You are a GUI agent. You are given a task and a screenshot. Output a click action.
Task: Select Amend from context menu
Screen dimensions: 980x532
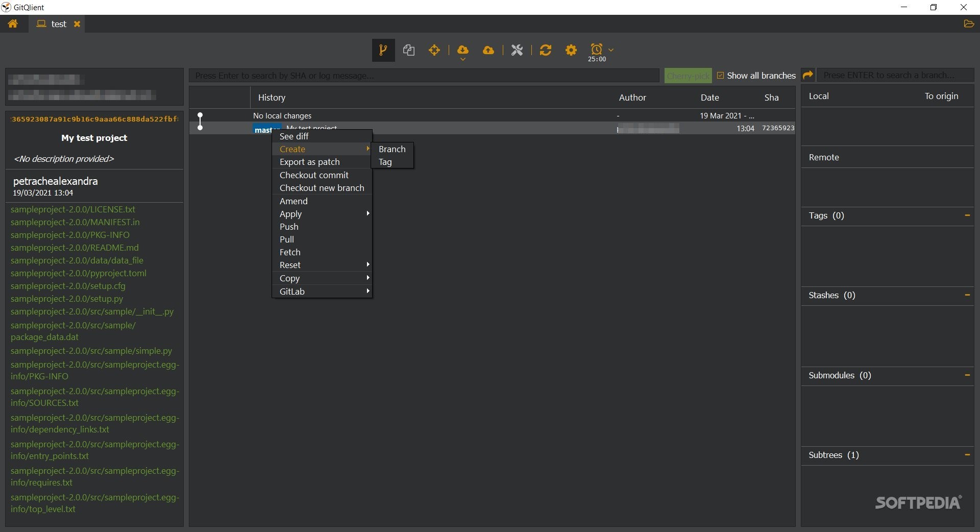(x=322, y=201)
